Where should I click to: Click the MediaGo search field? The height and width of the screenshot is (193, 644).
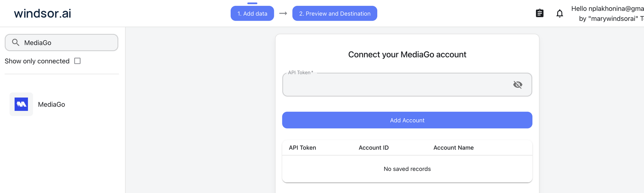[61, 43]
